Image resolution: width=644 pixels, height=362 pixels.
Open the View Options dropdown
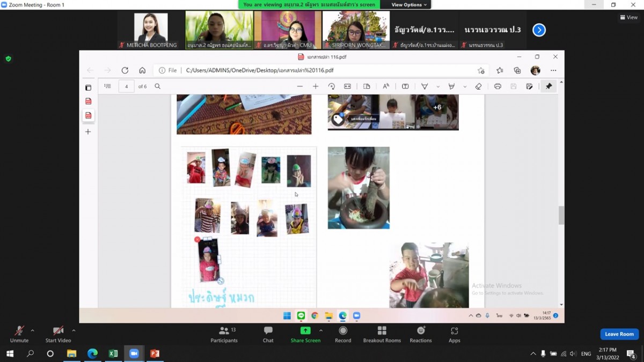click(409, 5)
